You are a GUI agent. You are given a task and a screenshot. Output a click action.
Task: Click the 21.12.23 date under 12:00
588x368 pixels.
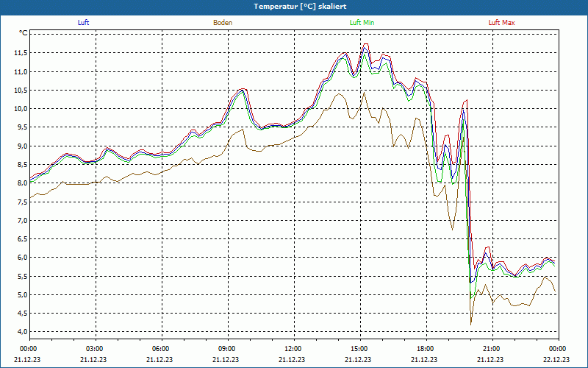click(292, 359)
